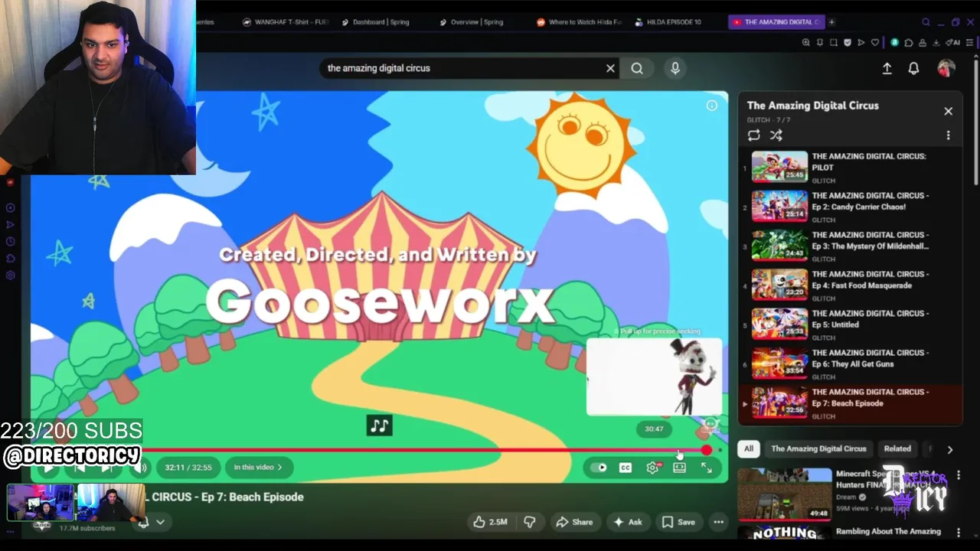Open options for Rambling About The Amazing video
This screenshot has width=980, height=551.
958,532
